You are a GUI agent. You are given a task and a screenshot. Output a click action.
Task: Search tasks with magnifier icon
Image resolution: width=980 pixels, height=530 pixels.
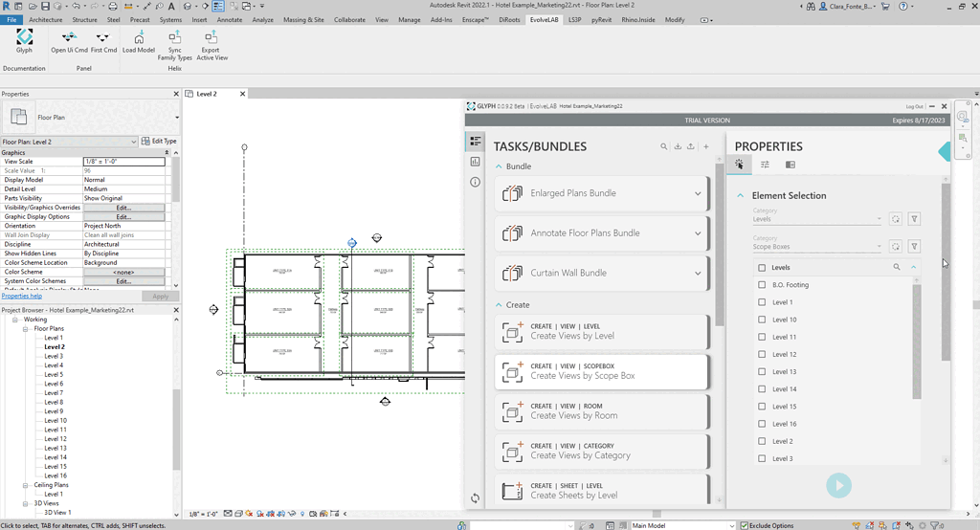click(664, 146)
